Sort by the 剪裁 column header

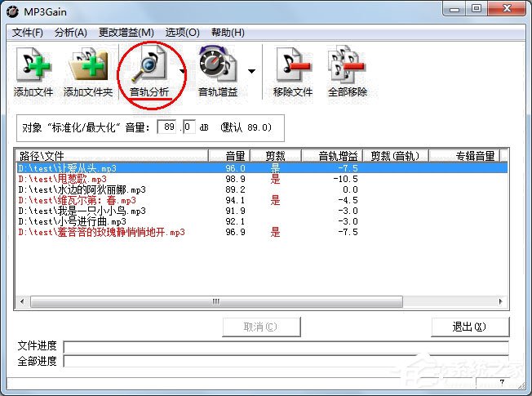click(276, 156)
